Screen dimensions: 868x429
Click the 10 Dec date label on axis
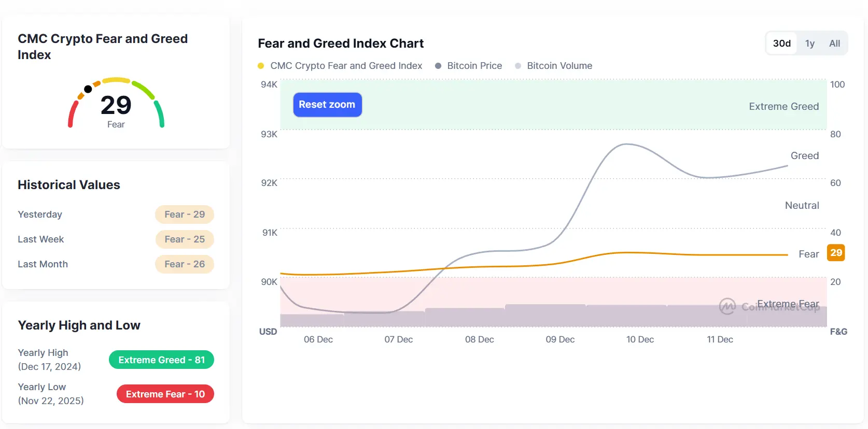click(x=640, y=339)
